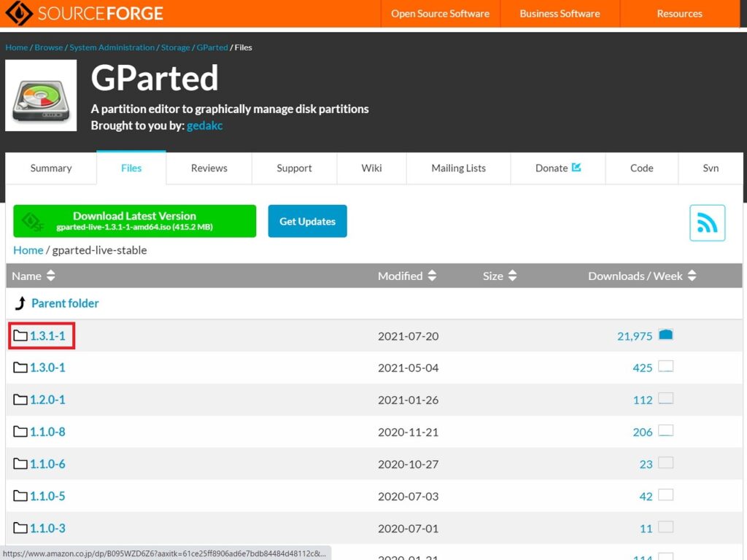The height and width of the screenshot is (560, 747).
Task: Click the Parent folder up-arrow icon
Action: pos(20,303)
